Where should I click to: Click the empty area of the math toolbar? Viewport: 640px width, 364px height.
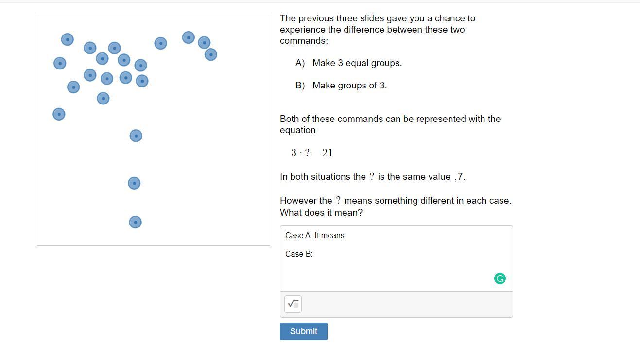click(403, 305)
